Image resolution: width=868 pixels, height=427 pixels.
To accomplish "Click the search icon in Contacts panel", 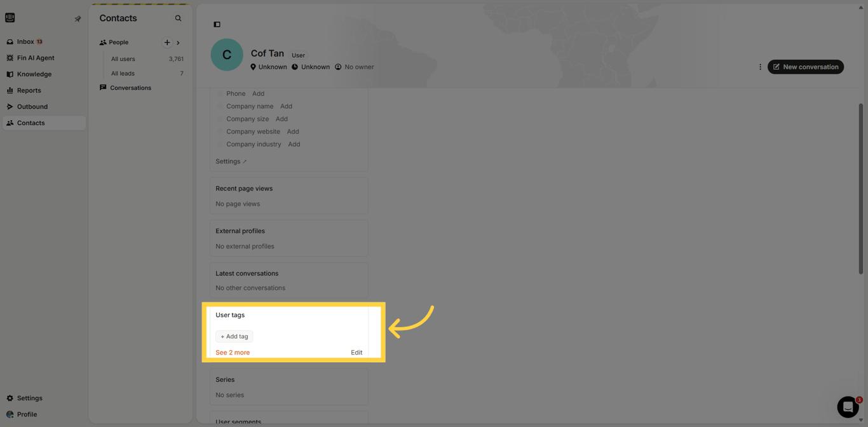I will tap(178, 18).
